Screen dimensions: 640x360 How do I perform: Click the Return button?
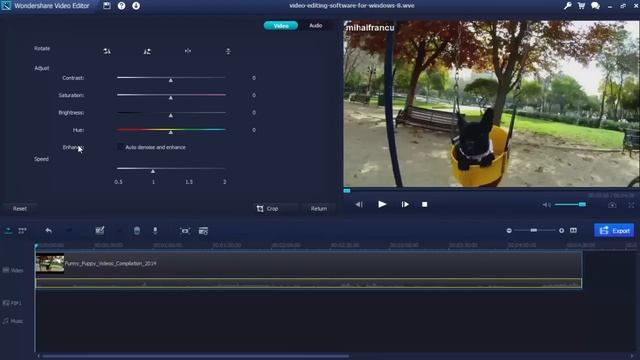319,209
